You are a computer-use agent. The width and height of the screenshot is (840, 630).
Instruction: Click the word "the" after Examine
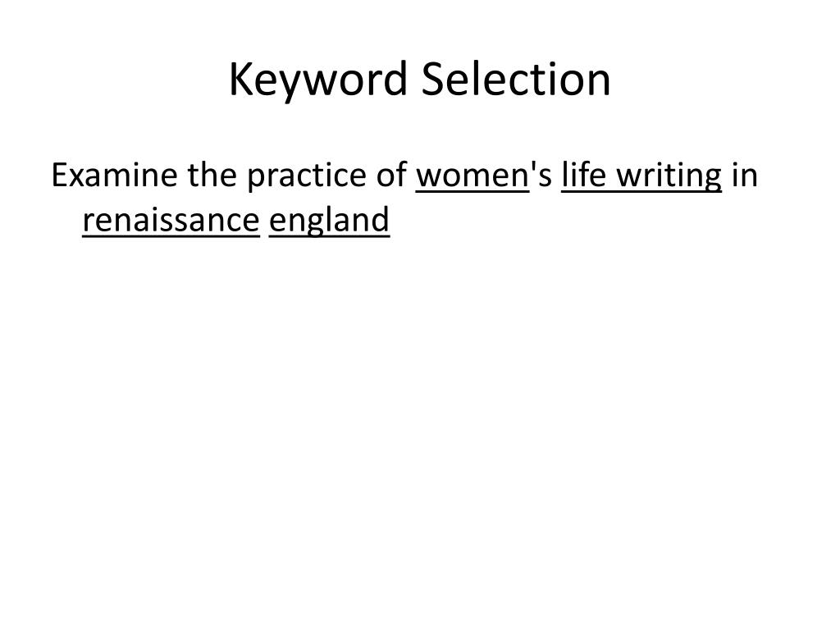(x=212, y=174)
